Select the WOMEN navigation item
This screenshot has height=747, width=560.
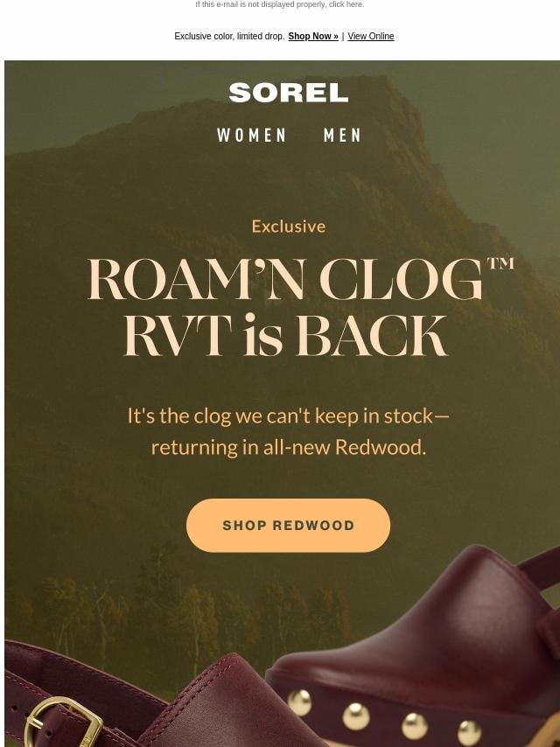pyautogui.click(x=252, y=136)
